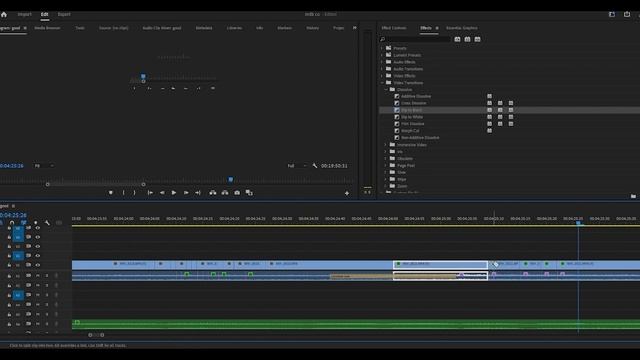The image size is (640, 360).
Task: Toggle track lock on V5
Action: [x=9, y=228]
